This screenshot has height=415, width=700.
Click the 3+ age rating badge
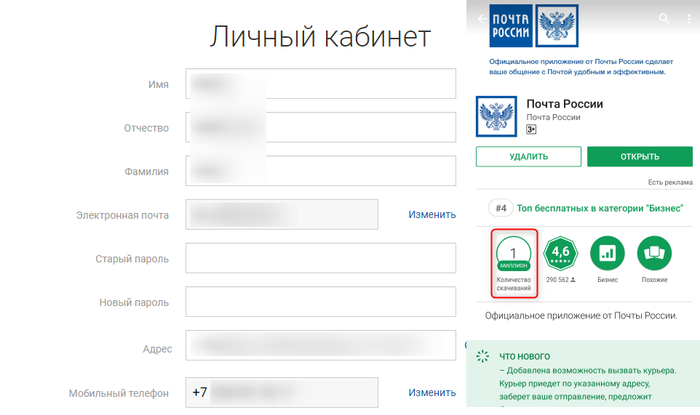pos(532,130)
